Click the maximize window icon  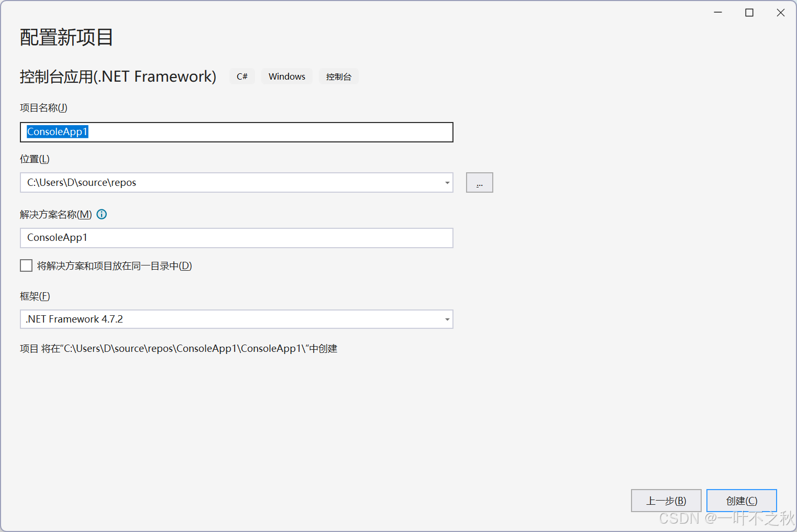[749, 12]
